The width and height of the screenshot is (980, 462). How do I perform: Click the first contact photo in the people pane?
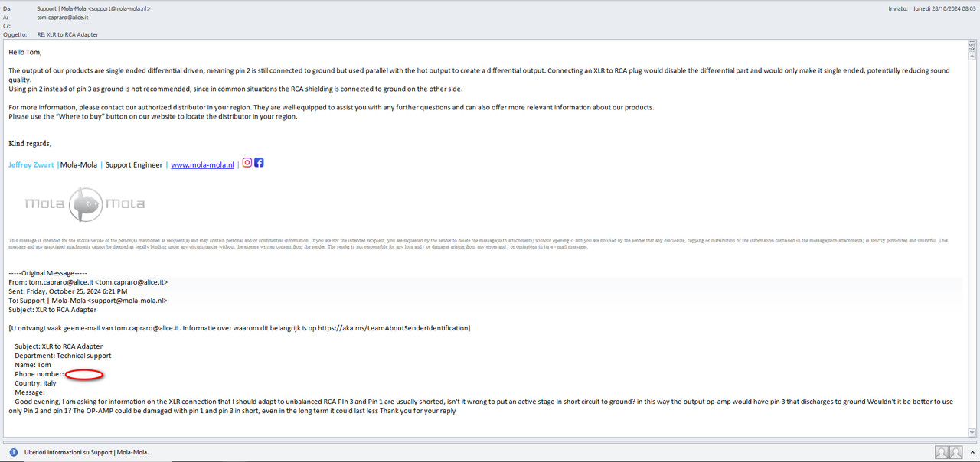[942, 452]
